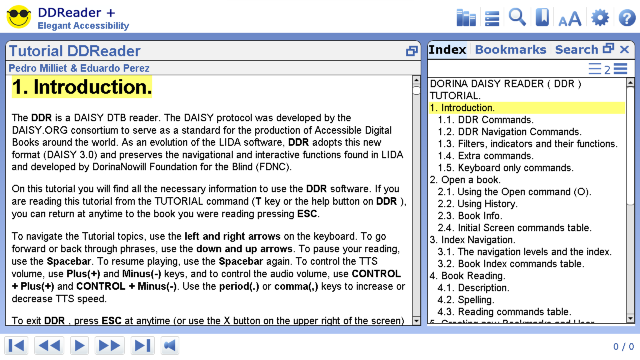Viewport: 640px width, 360px height.
Task: Detach the Index side panel window
Action: (609, 49)
